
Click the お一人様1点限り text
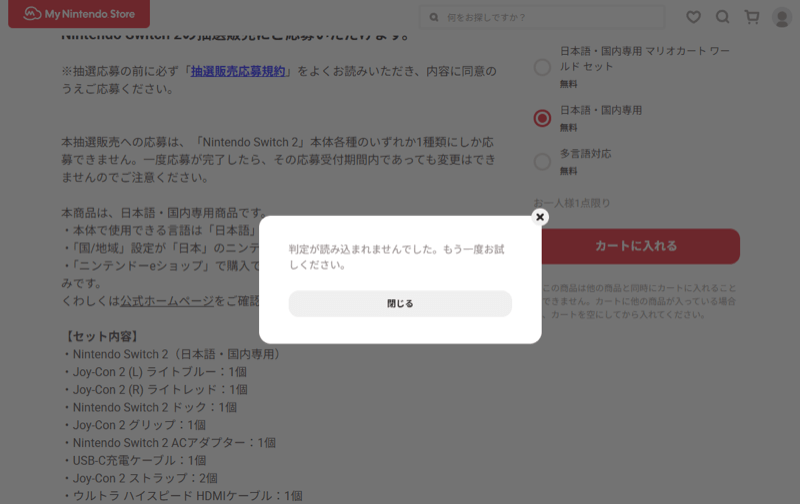(x=572, y=203)
